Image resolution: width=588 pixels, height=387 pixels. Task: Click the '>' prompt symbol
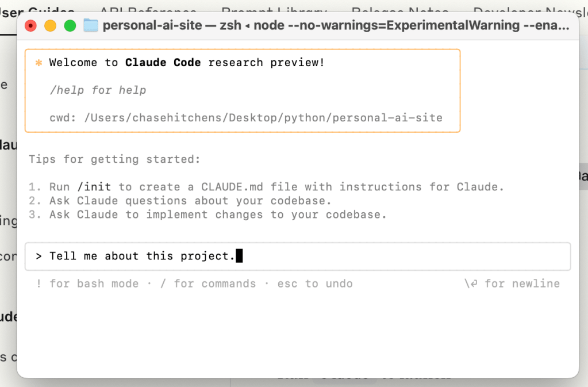pos(39,256)
